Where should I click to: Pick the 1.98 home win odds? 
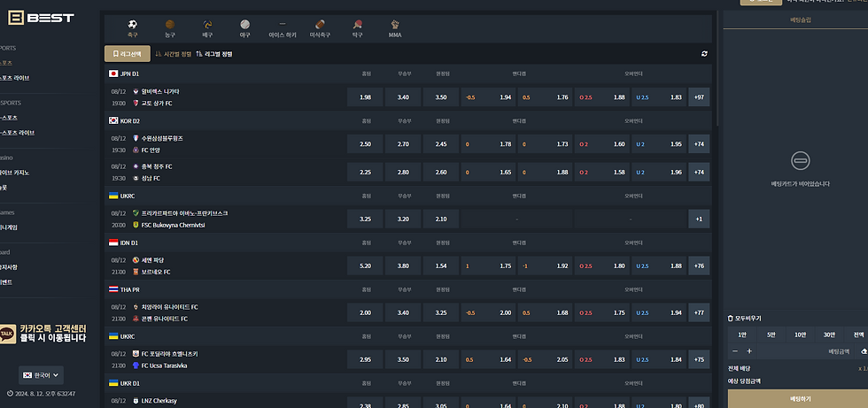click(366, 97)
